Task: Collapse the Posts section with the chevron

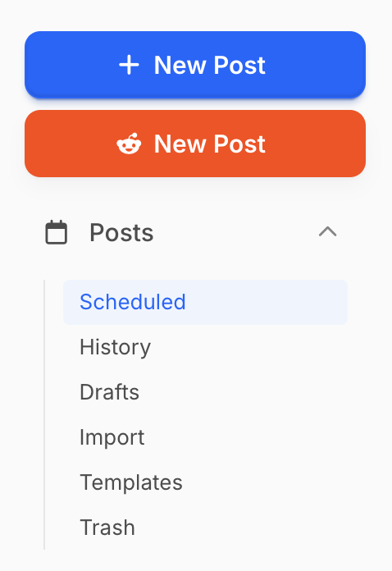Action: pos(327,232)
